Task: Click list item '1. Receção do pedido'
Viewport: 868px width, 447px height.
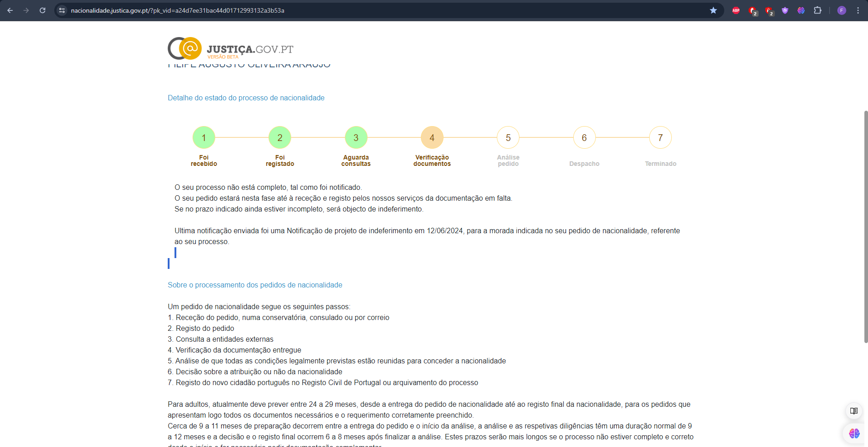Action: (278, 317)
